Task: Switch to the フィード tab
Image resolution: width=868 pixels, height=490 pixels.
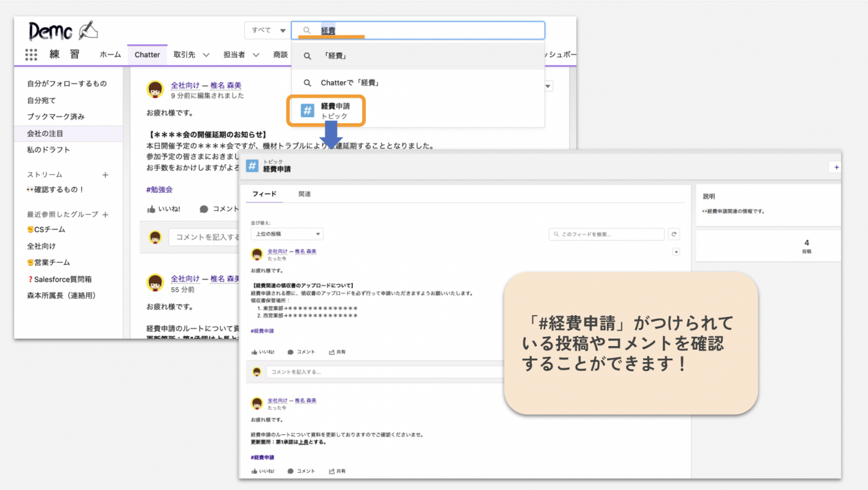Action: (x=264, y=194)
